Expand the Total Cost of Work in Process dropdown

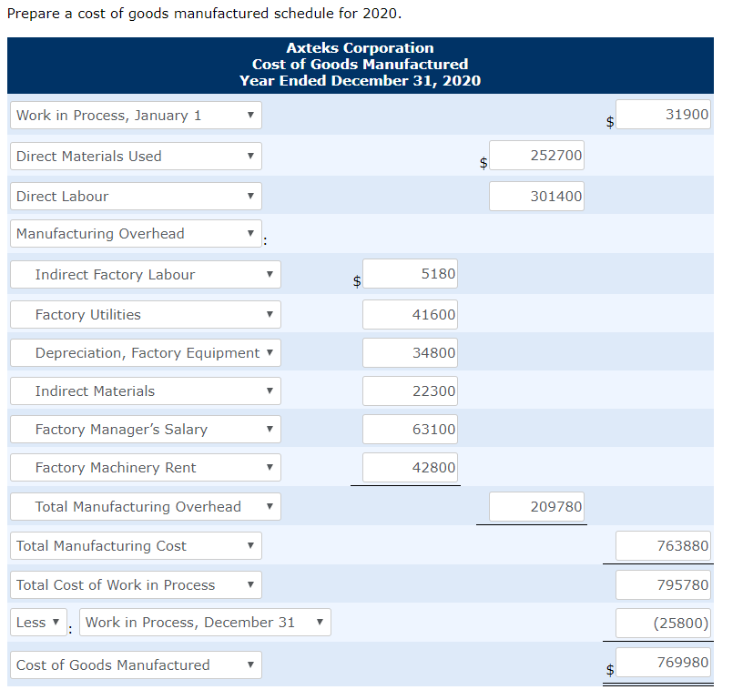(135, 584)
